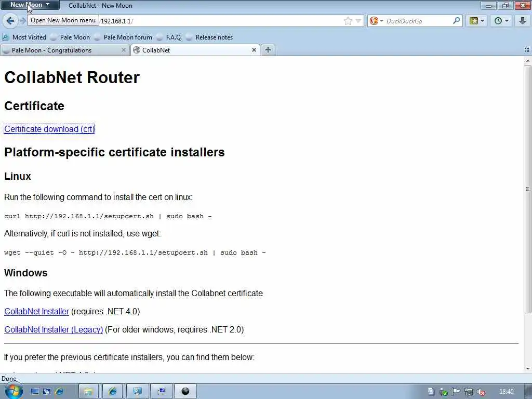Click the Show Desktop quick launch icon
Viewport: 532px width, 399px height.
point(35,392)
